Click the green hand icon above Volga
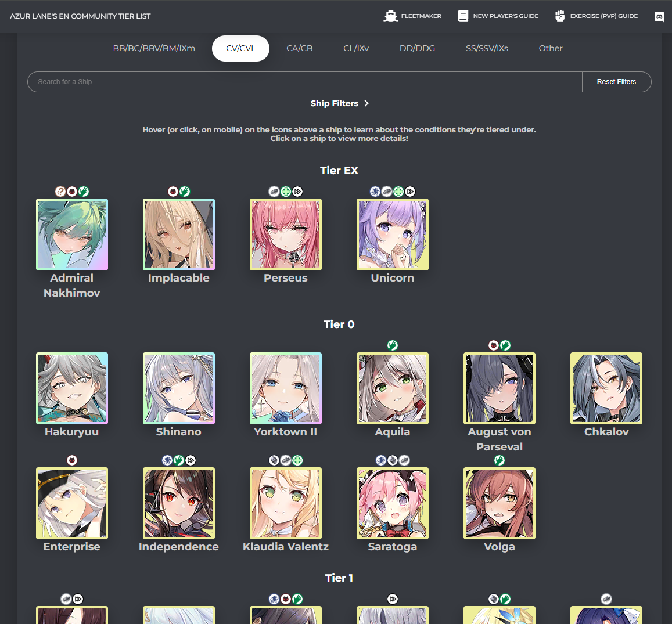Viewport: 672px width, 624px height. (x=499, y=460)
